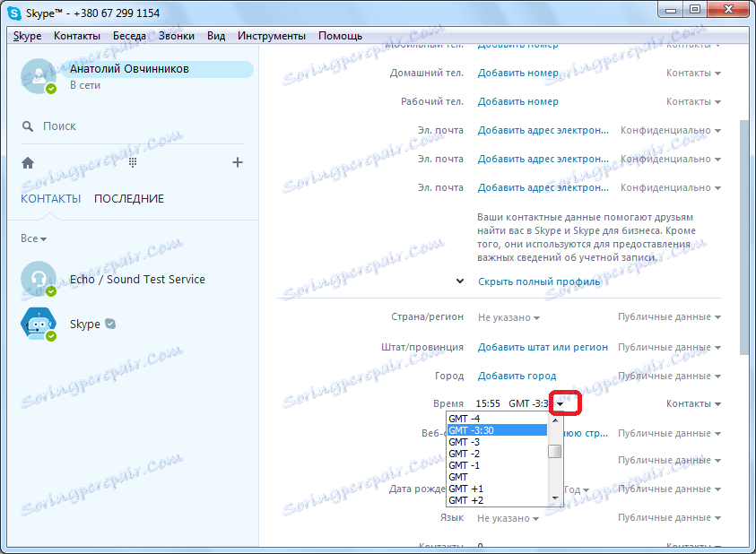Click the plus add contact icon
The width and height of the screenshot is (756, 554).
pos(238,162)
